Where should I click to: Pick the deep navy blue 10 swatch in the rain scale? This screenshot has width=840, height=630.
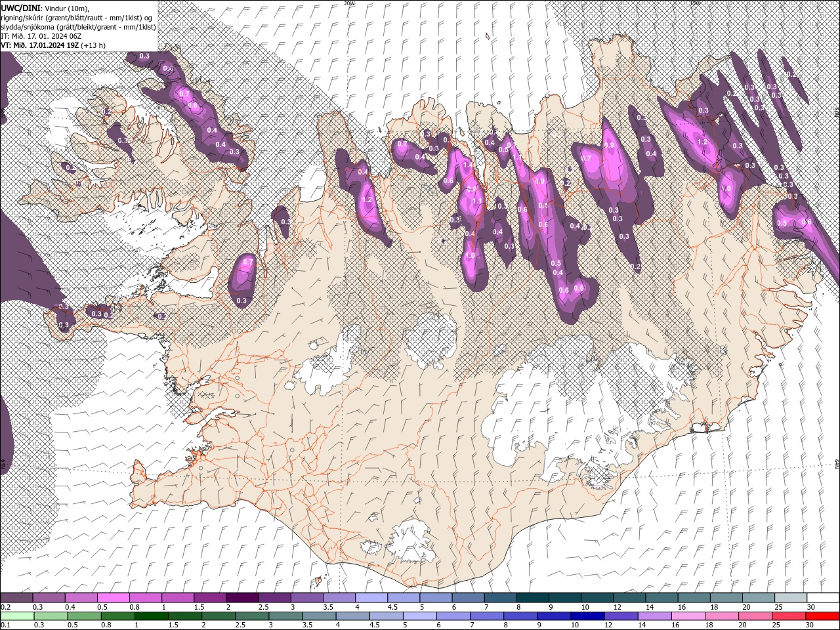pos(587,616)
